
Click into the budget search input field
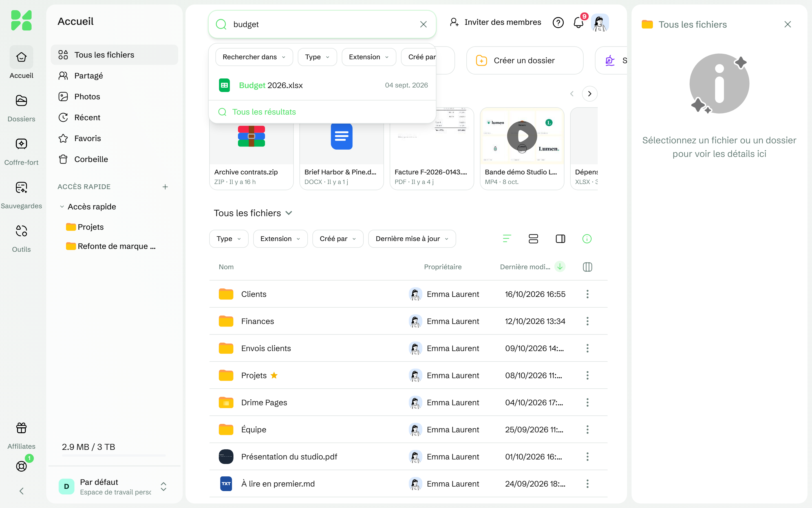[x=322, y=24]
